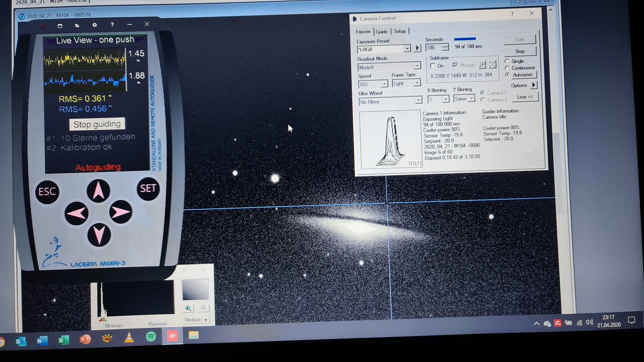This screenshot has width=644, height=362.
Task: Click the Stop exposure button
Action: tap(520, 51)
